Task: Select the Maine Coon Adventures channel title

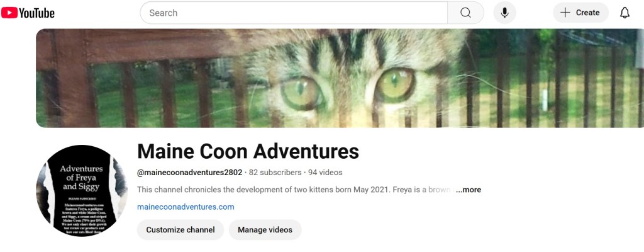Action: (248, 151)
